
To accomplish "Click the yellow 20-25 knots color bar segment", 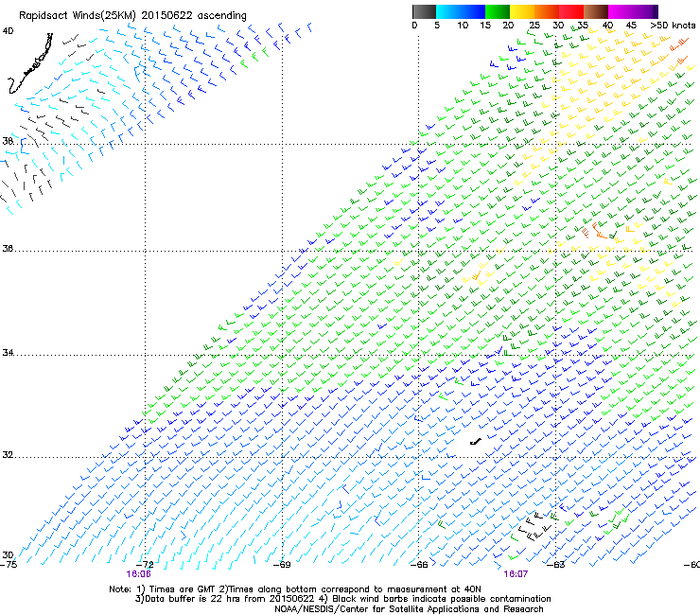I will point(522,11).
